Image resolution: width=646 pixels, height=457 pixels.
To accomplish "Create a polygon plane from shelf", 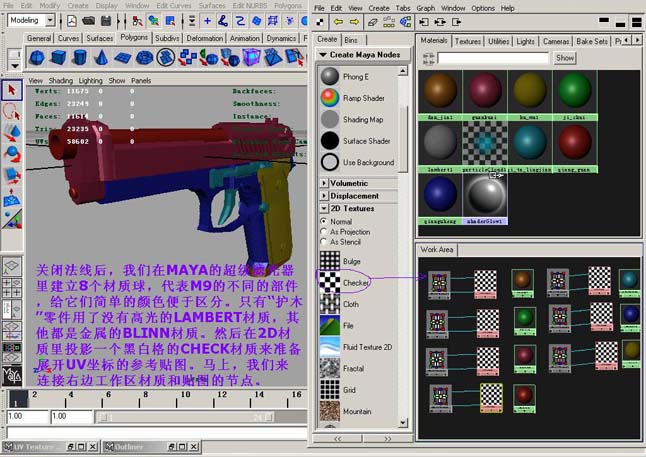I will (x=123, y=58).
